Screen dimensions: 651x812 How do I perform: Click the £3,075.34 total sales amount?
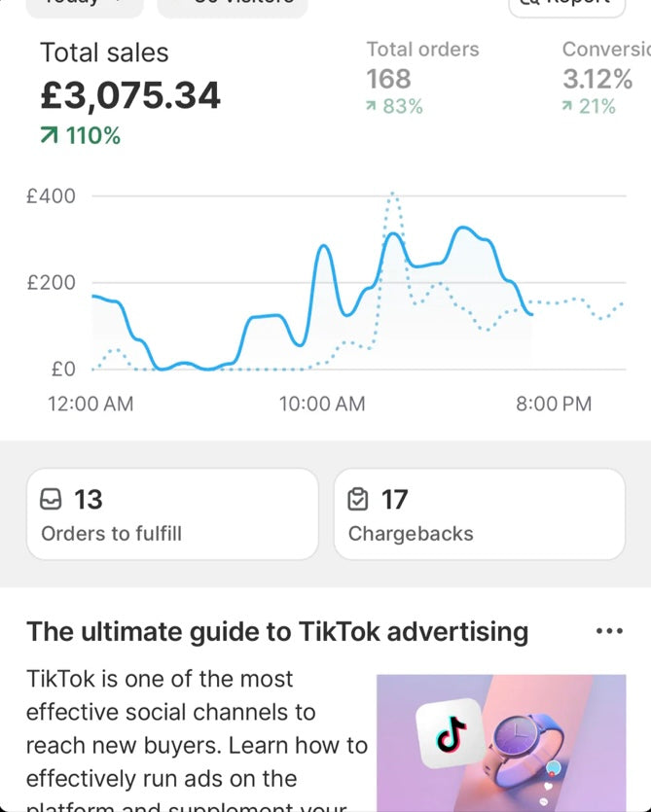click(x=130, y=95)
